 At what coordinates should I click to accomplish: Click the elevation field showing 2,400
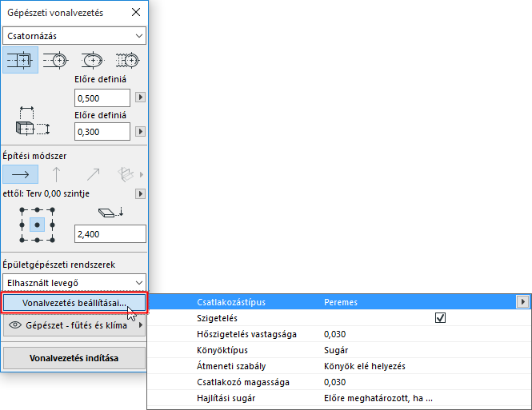110,234
